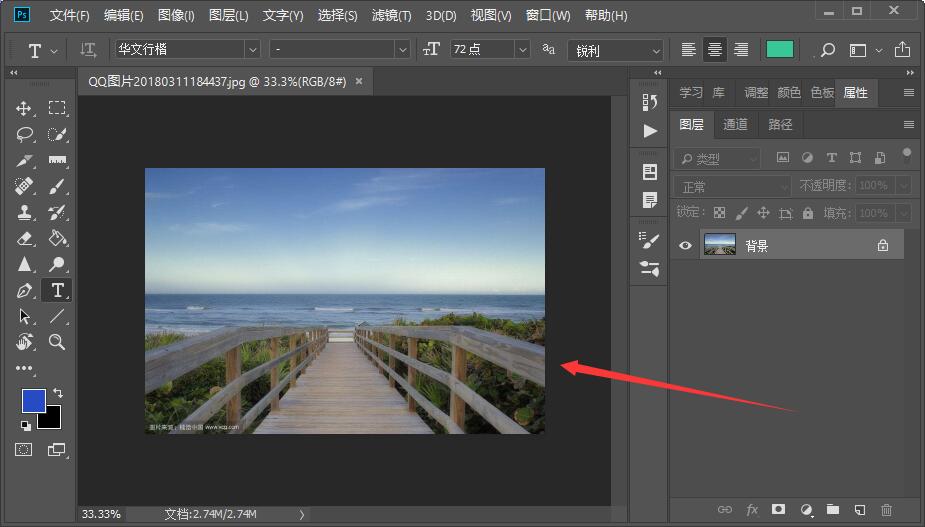Select the Spot Healing Brush tool
The width and height of the screenshot is (925, 527).
[x=24, y=186]
